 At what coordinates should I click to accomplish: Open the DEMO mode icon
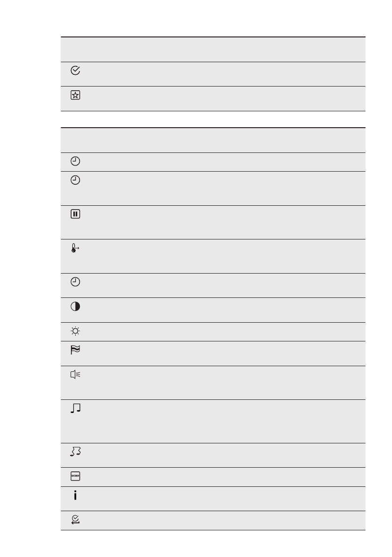tap(75, 476)
